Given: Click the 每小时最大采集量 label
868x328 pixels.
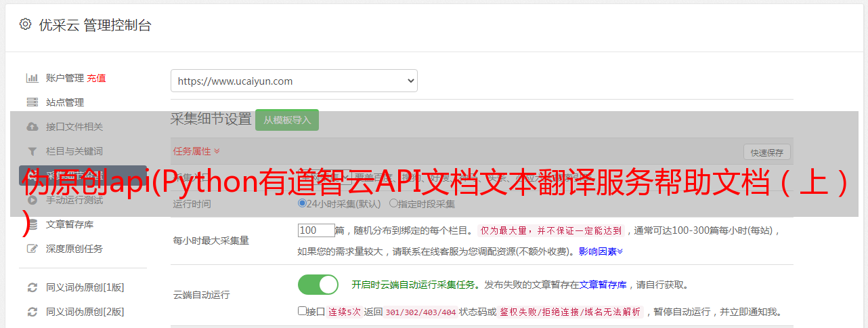Looking at the screenshot, I should (x=211, y=240).
